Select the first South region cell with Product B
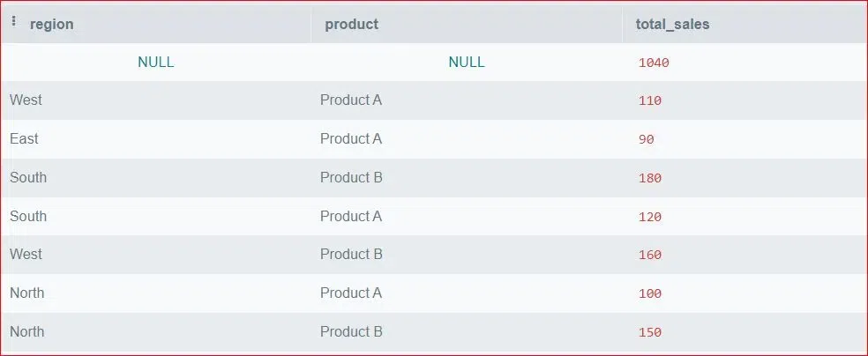The height and width of the screenshot is (356, 868). pos(28,177)
